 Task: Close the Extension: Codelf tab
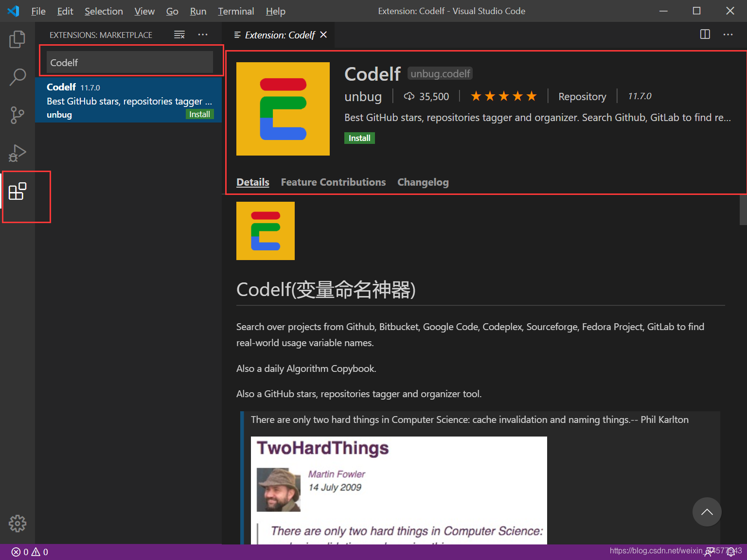[x=323, y=35]
